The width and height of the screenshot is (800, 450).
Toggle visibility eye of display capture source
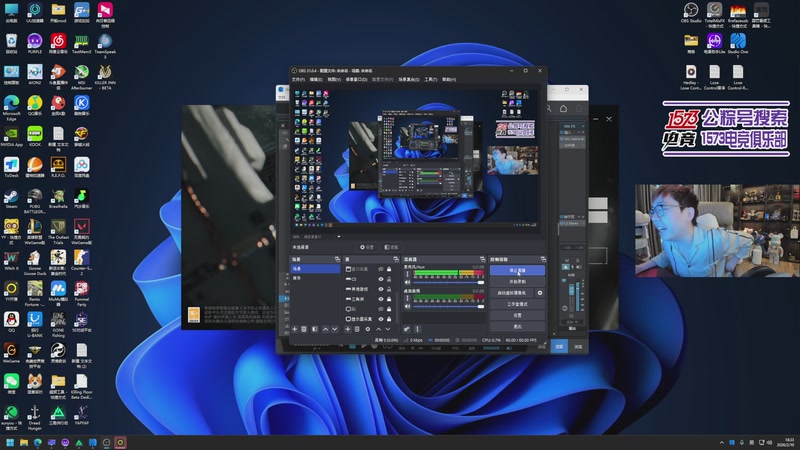(381, 319)
